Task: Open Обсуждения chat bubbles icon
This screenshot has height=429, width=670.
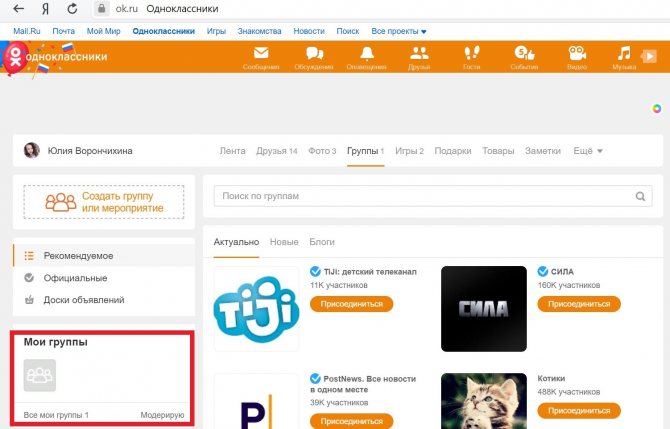Action: tap(314, 53)
